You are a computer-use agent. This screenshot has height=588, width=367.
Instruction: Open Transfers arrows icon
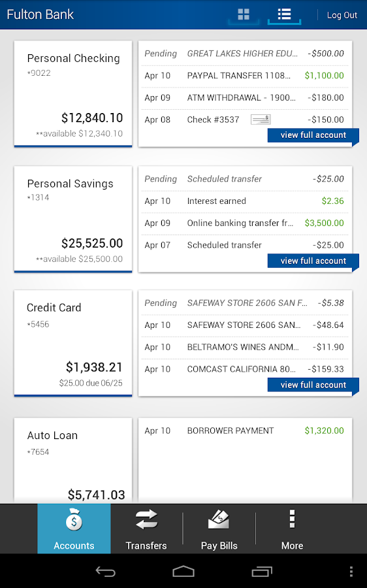tap(146, 519)
